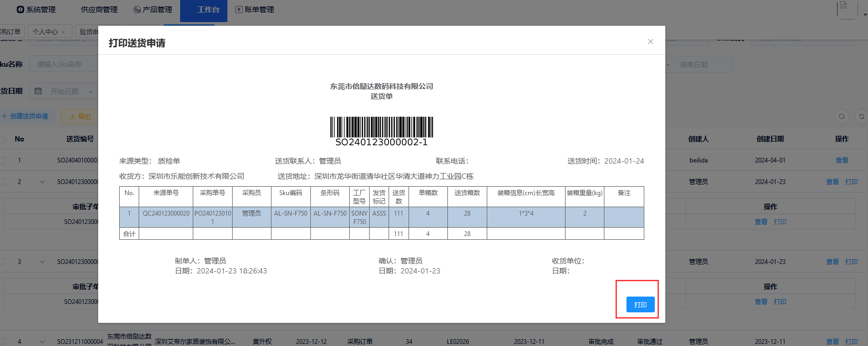Screen dimensions: 868x346
Task: Click 打印 in row No 4
Action: pos(851,342)
